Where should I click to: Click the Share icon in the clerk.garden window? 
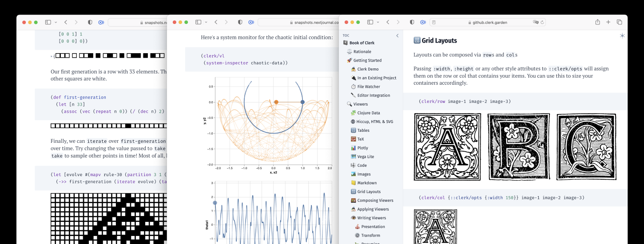tap(598, 22)
